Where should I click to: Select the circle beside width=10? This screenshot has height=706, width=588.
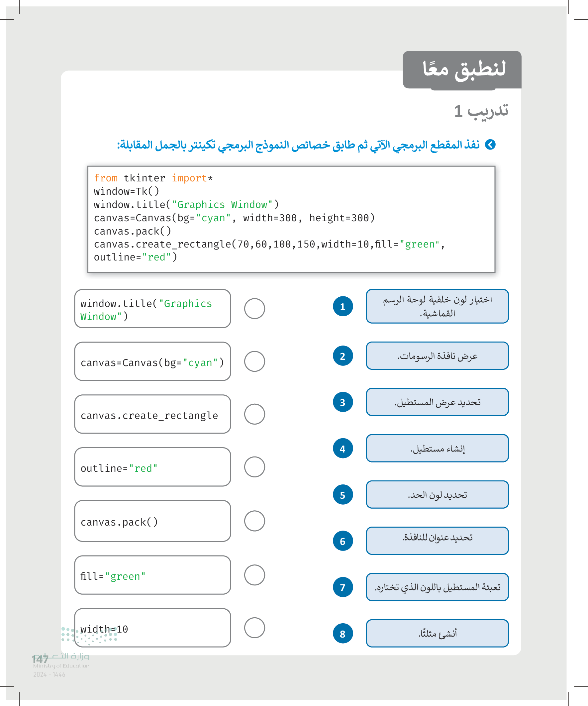coord(254,627)
